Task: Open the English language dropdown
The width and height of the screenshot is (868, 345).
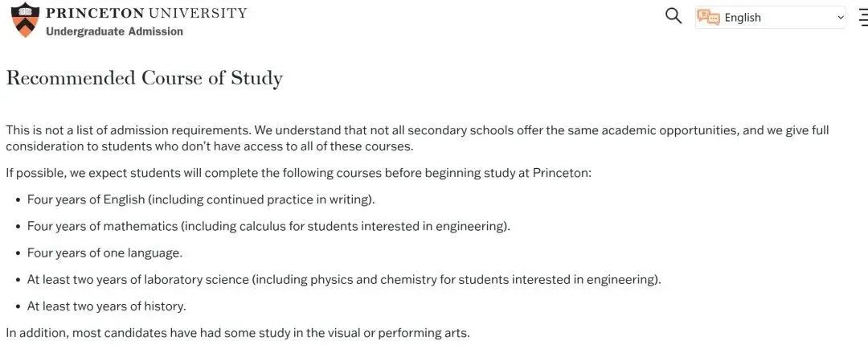Action: pos(771,17)
